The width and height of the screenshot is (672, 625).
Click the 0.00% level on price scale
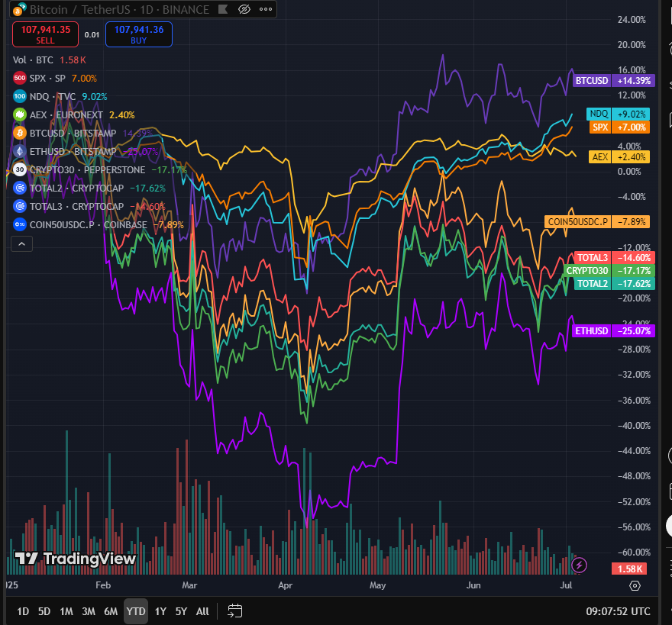click(629, 172)
